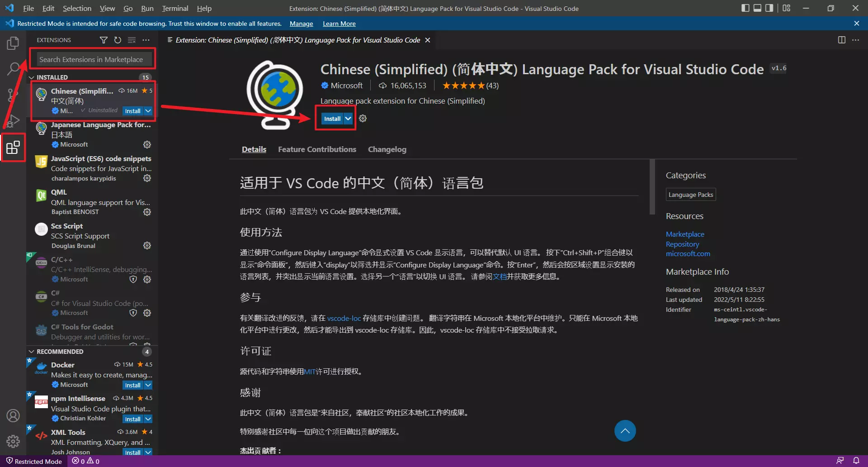Close the Chinese Language Pack extension tab
The width and height of the screenshot is (868, 467).
[x=427, y=40]
